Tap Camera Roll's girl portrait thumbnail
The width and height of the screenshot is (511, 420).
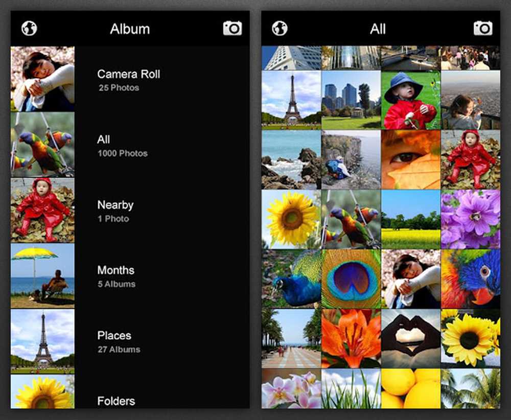[43, 79]
